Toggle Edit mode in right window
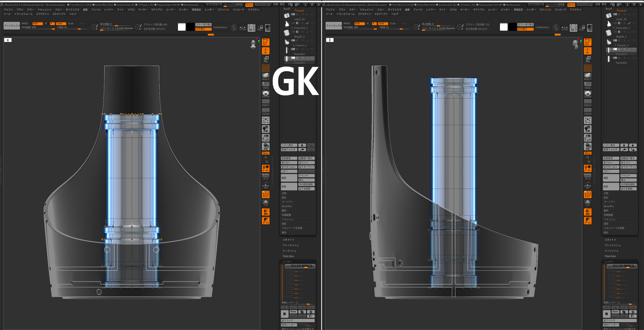The image size is (644, 330). [x=587, y=42]
